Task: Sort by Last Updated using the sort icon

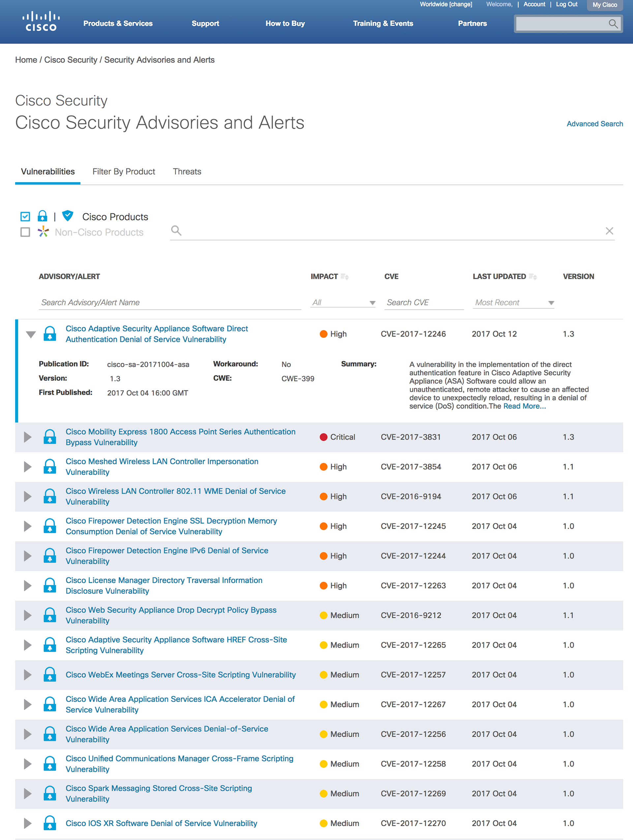Action: pyautogui.click(x=533, y=277)
